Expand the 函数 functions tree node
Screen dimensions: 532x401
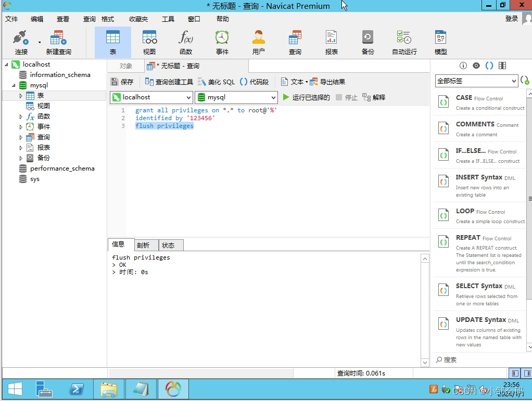point(21,117)
